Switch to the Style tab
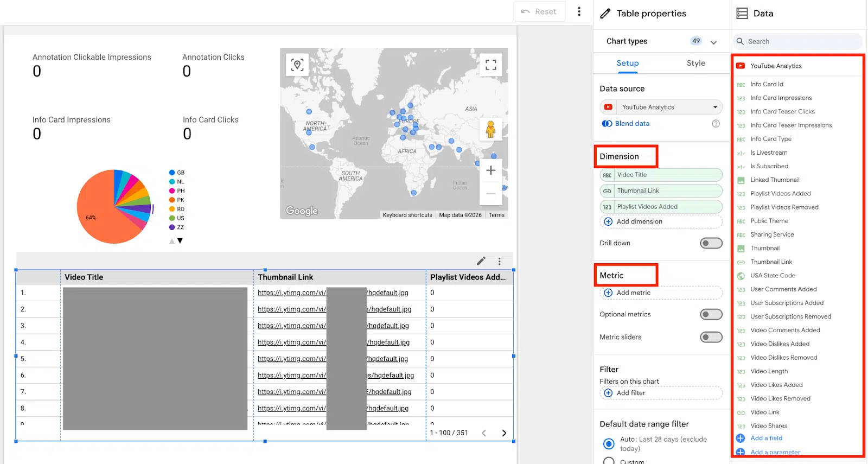 pyautogui.click(x=696, y=63)
